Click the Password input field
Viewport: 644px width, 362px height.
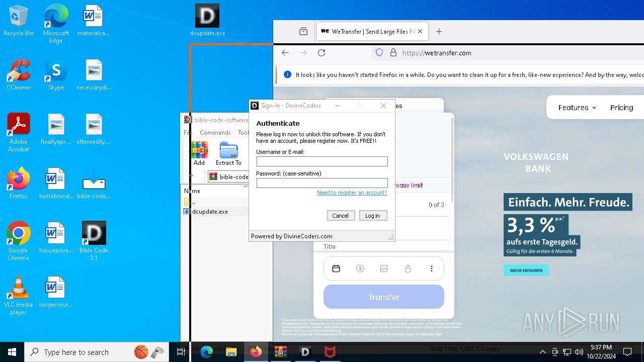[x=322, y=183]
